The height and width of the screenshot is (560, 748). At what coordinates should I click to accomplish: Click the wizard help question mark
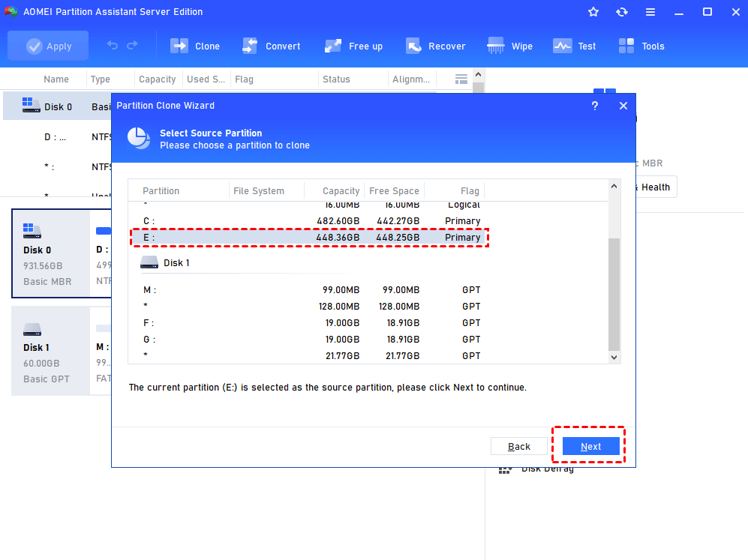(x=595, y=106)
